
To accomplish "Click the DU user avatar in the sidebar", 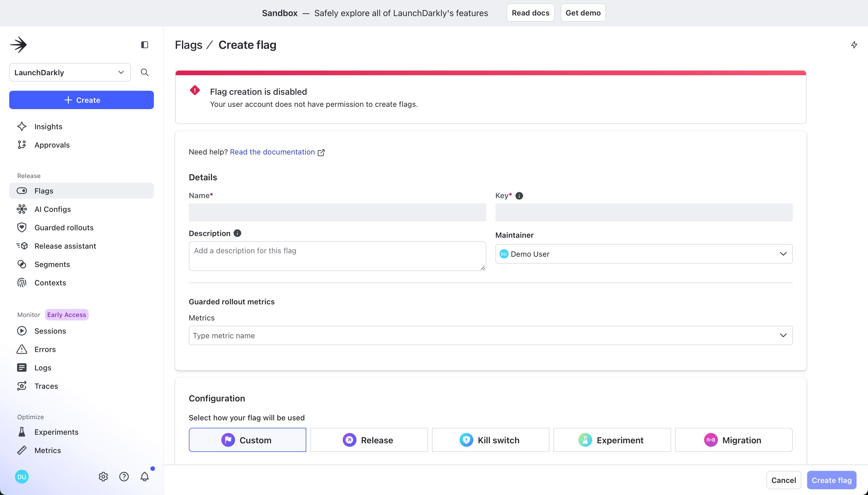I will tap(22, 477).
